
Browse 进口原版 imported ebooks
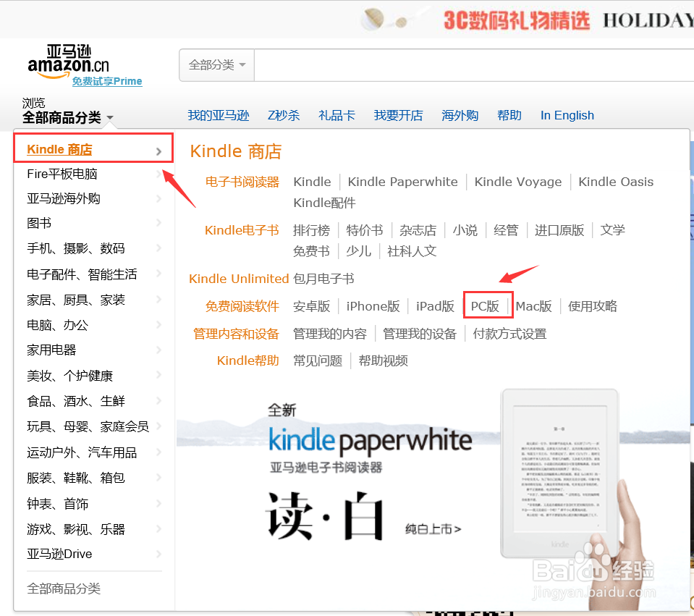coord(559,230)
